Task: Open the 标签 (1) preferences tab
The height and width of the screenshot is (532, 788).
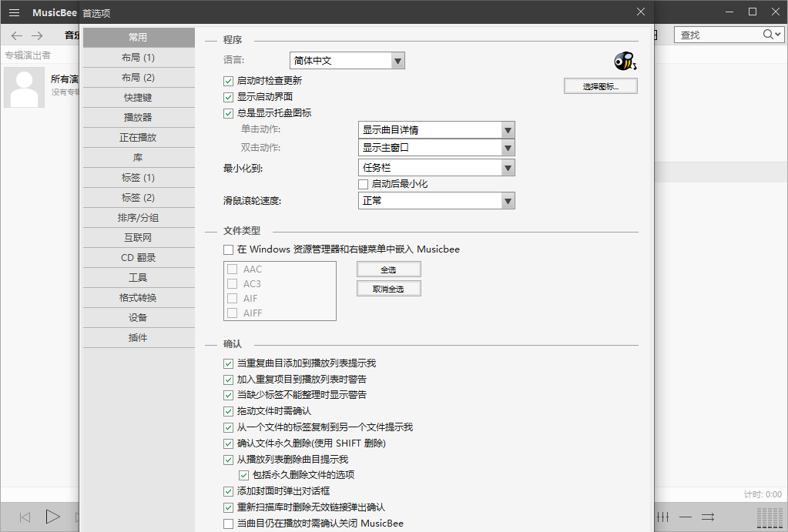Action: (139, 178)
